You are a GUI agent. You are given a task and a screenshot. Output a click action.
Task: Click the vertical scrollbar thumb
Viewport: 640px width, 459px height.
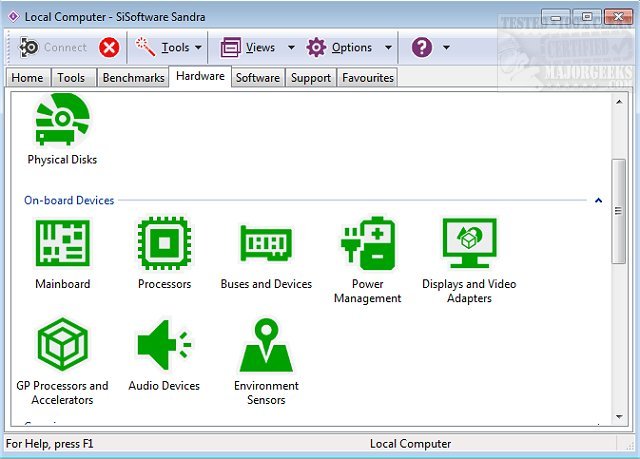(619, 211)
